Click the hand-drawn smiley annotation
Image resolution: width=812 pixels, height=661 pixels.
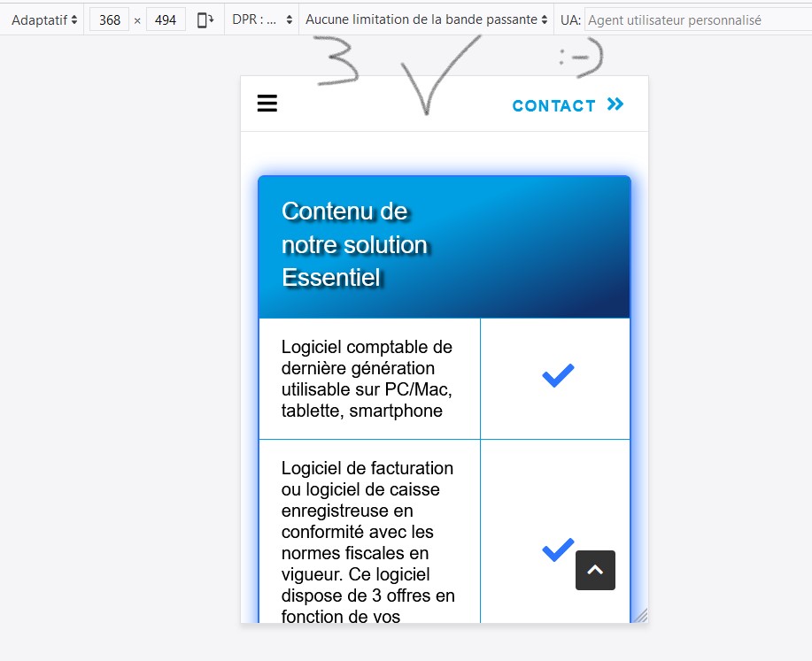point(580,58)
